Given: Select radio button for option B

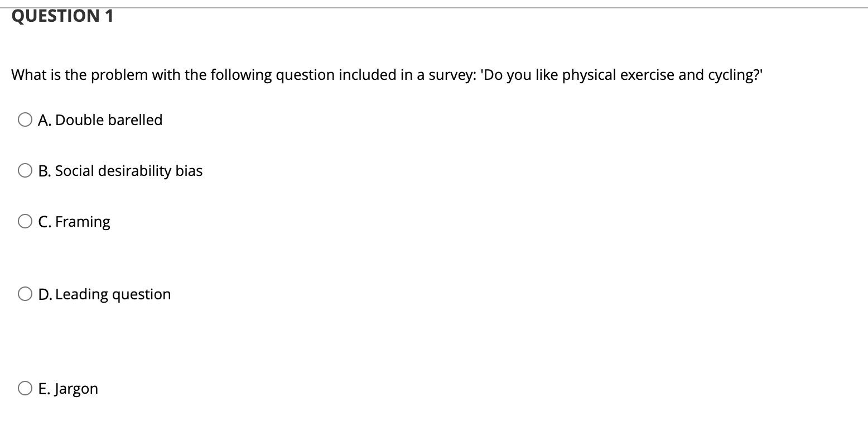Looking at the screenshot, I should [25, 170].
